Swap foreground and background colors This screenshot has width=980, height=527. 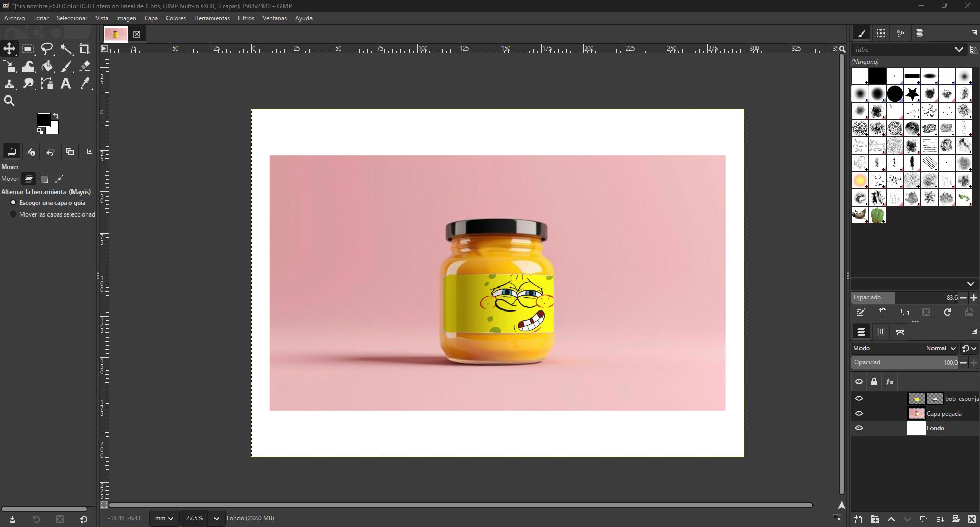pos(56,115)
